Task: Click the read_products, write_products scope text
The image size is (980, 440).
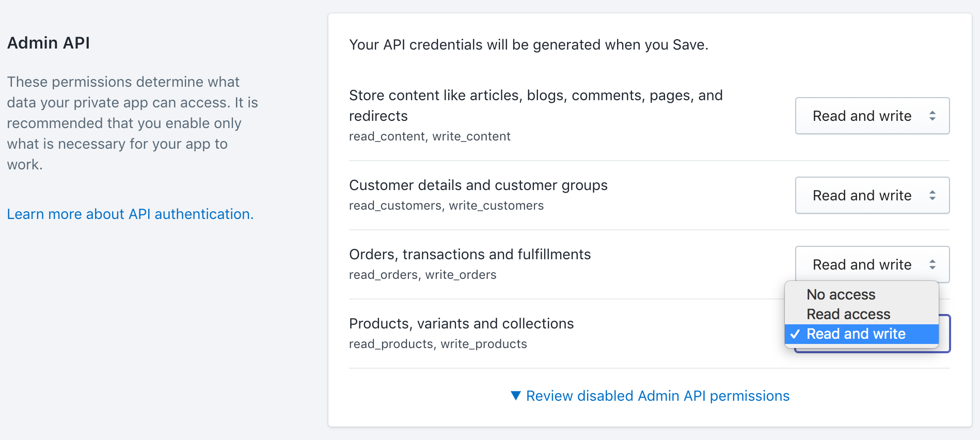Action: coord(438,344)
